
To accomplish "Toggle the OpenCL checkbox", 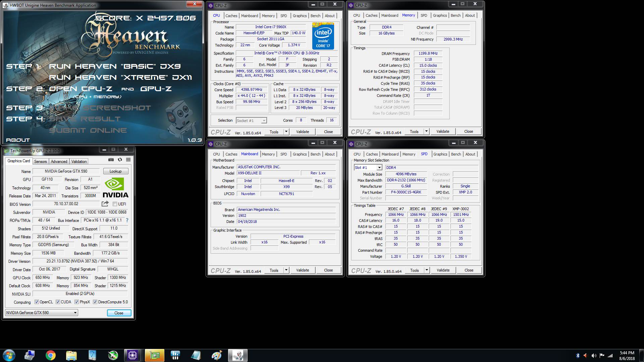I will [37, 302].
